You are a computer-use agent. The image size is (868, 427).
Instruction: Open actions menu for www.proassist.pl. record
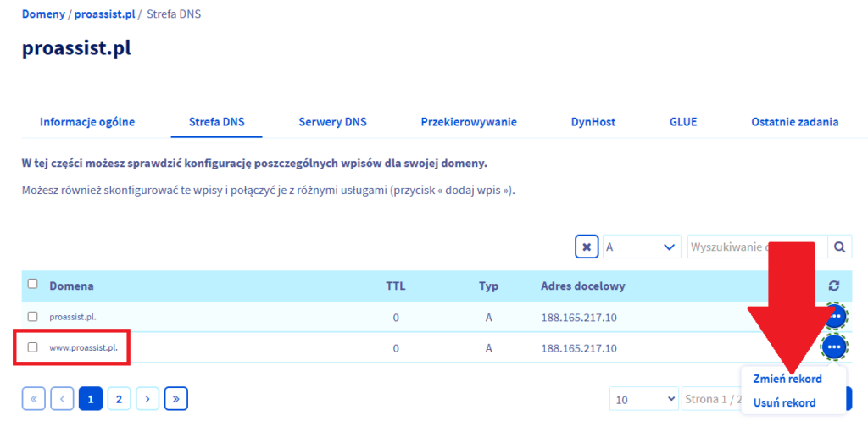(834, 347)
